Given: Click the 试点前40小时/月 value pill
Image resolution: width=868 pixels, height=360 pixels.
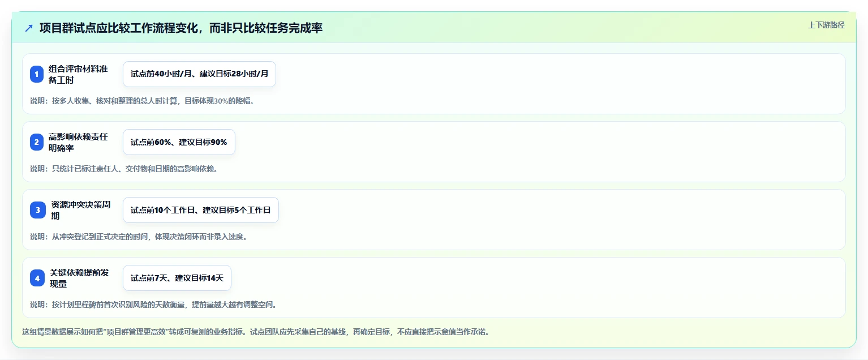Looking at the screenshot, I should tap(199, 74).
